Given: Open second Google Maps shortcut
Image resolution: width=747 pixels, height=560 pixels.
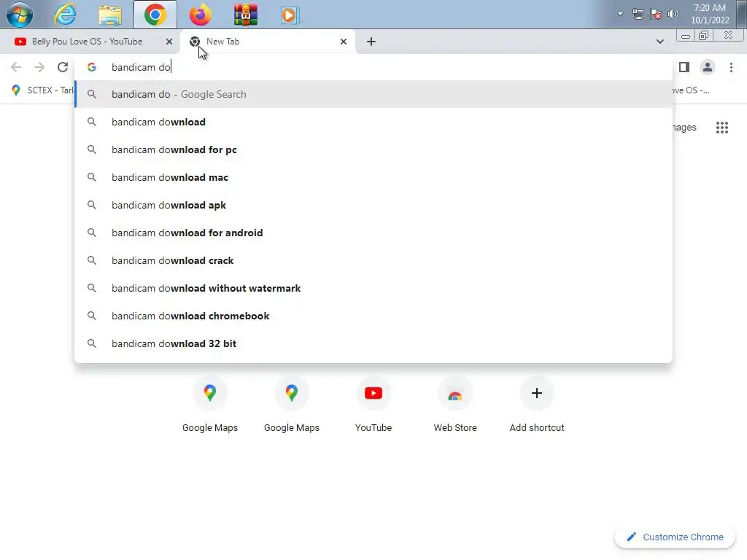Looking at the screenshot, I should click(x=292, y=404).
